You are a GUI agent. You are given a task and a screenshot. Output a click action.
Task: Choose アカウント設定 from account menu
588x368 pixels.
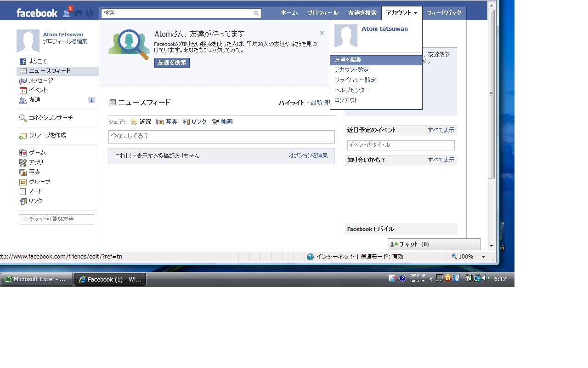[x=351, y=70]
